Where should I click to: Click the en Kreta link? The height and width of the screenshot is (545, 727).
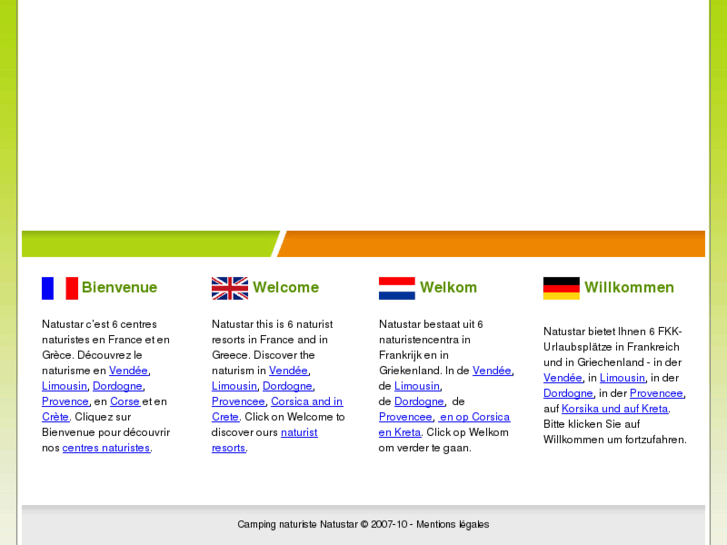(400, 432)
